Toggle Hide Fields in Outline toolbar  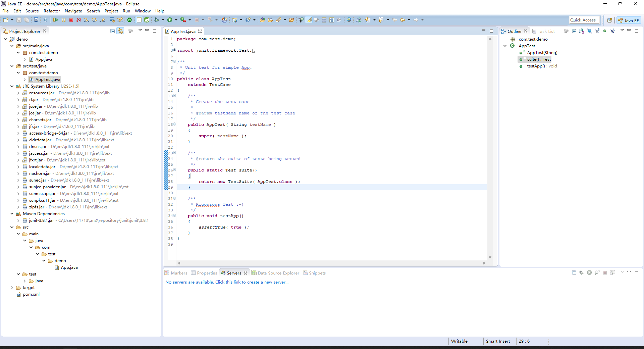click(x=589, y=31)
